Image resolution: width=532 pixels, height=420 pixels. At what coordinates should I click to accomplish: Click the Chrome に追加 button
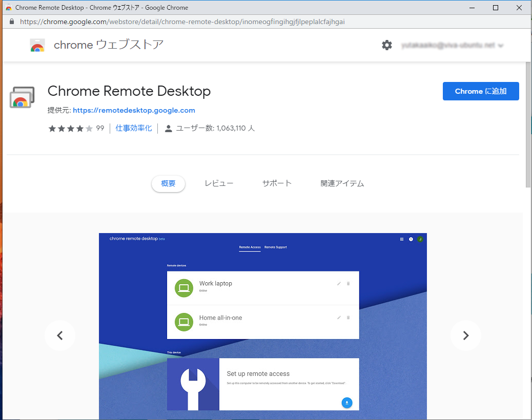click(x=481, y=91)
